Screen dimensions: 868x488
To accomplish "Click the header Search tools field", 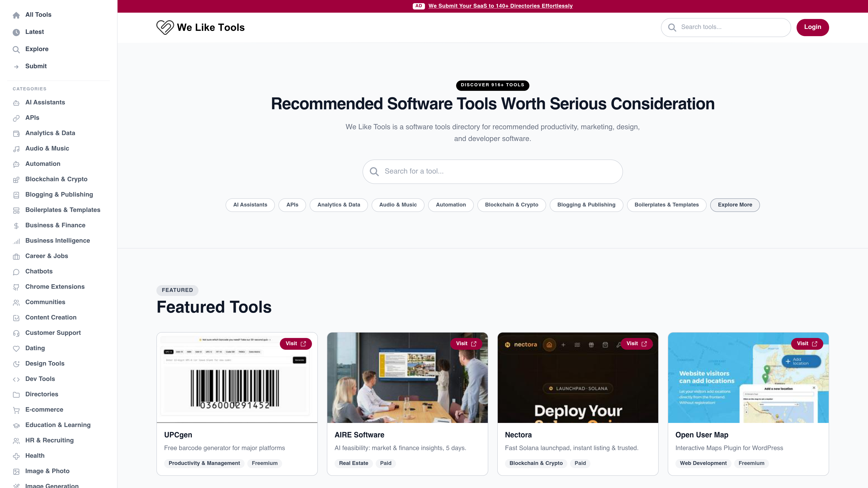I will tap(726, 27).
